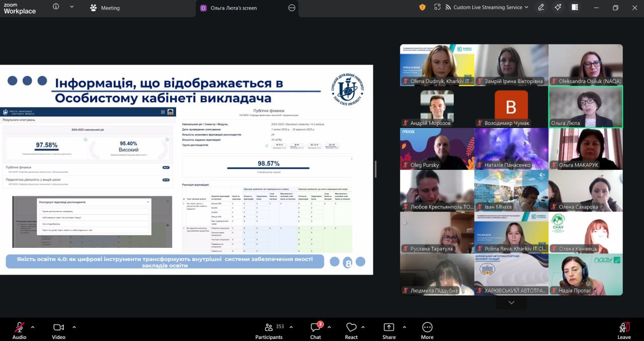Screen dimensions: 644x341
Task: Click the encryption shield icon
Action: (422, 8)
